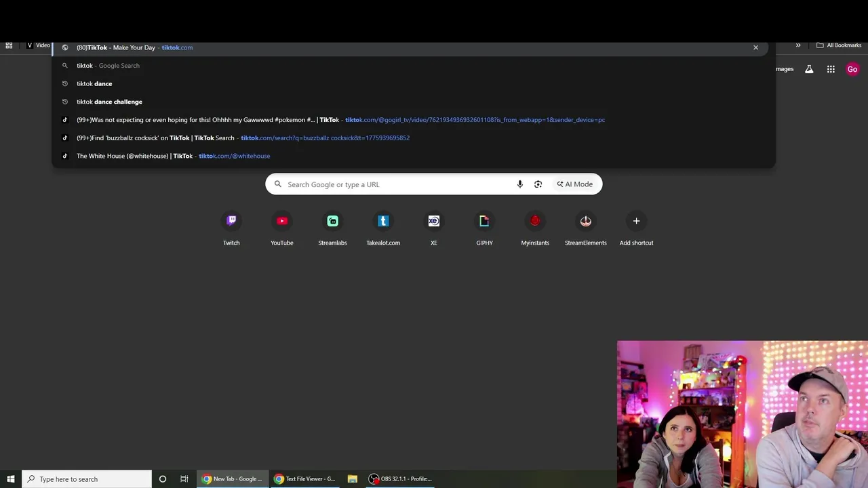Expand hidden bookmarks with double chevron
The width and height of the screenshot is (868, 488).
pos(798,45)
